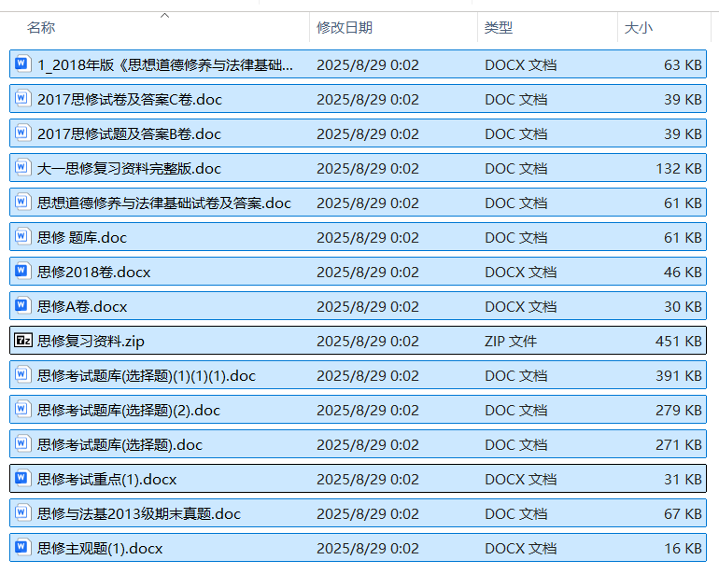Sort by 大小 column header
Viewport: 719px width, 588px height.
(639, 28)
